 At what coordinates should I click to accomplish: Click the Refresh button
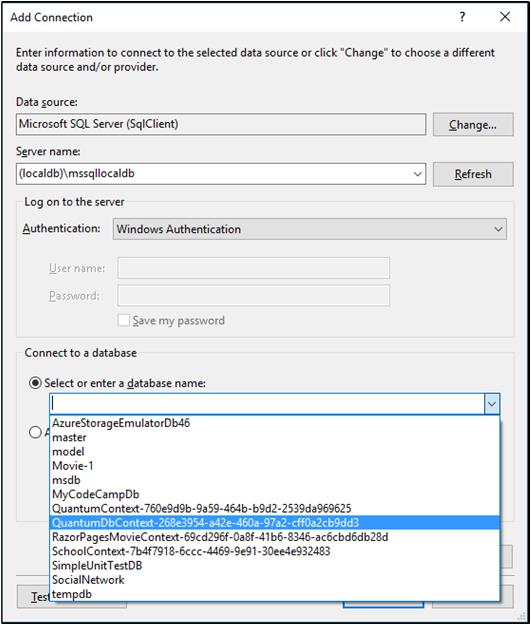473,174
